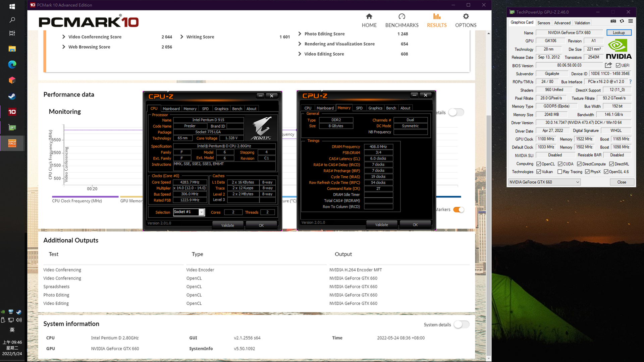Open File Explorer from the taskbar

[x=12, y=49]
